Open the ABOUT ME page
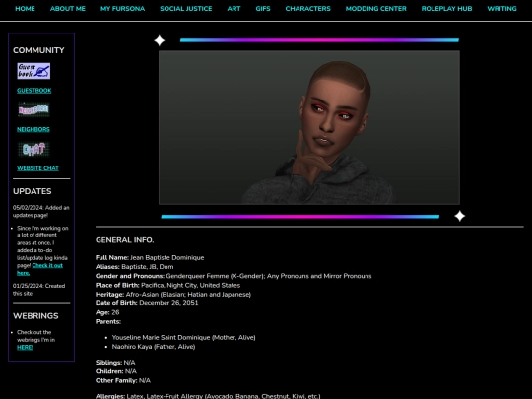 (68, 9)
